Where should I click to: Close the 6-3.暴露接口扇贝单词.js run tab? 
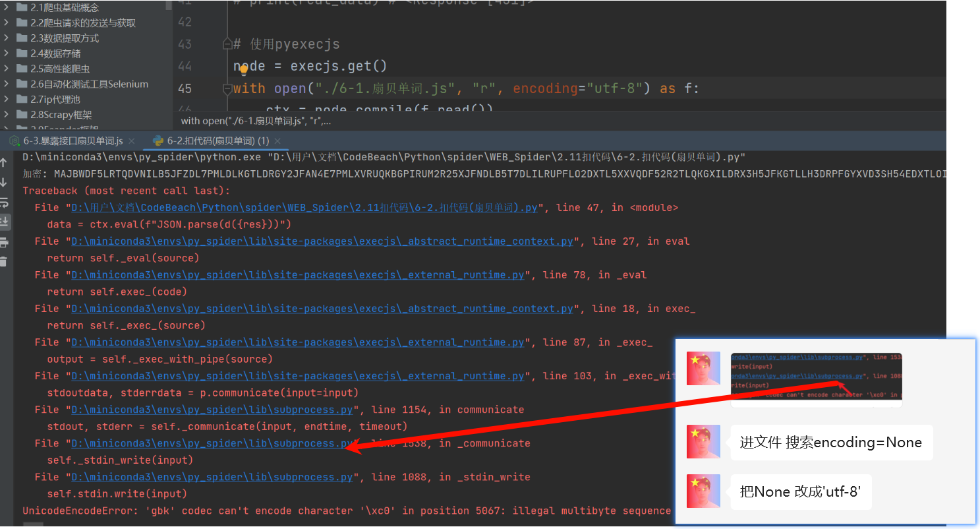(x=130, y=141)
